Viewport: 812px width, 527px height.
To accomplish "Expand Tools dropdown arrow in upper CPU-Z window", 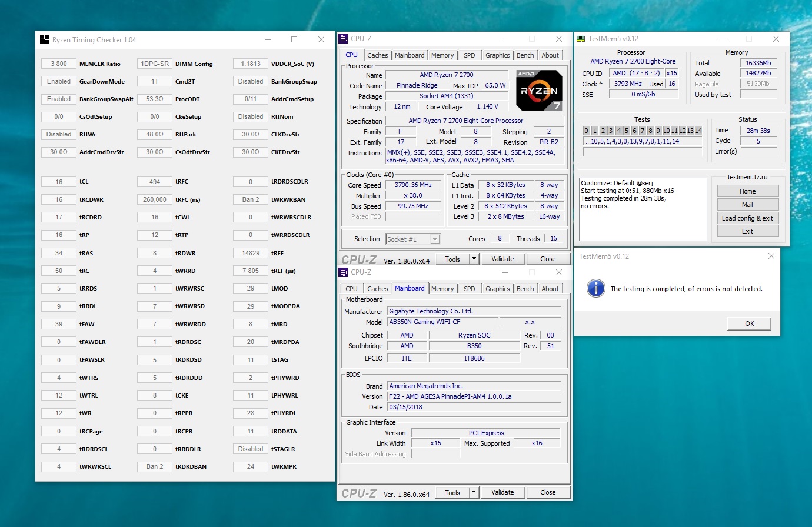I will tap(473, 259).
